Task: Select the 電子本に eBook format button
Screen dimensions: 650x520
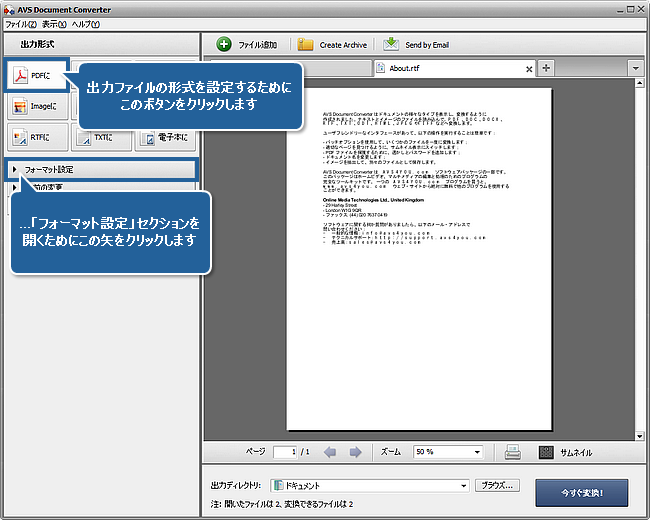Action: 165,138
